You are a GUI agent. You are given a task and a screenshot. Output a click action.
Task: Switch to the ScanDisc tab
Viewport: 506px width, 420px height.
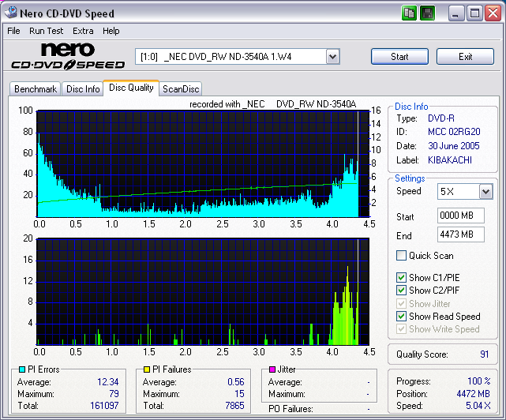181,88
